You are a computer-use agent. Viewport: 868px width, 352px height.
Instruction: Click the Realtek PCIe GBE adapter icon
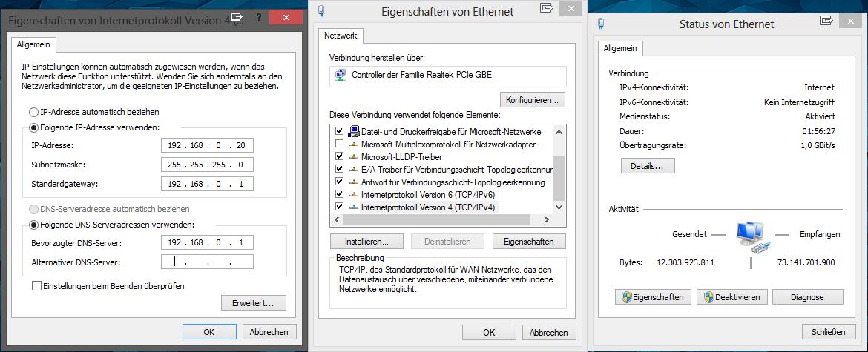341,75
